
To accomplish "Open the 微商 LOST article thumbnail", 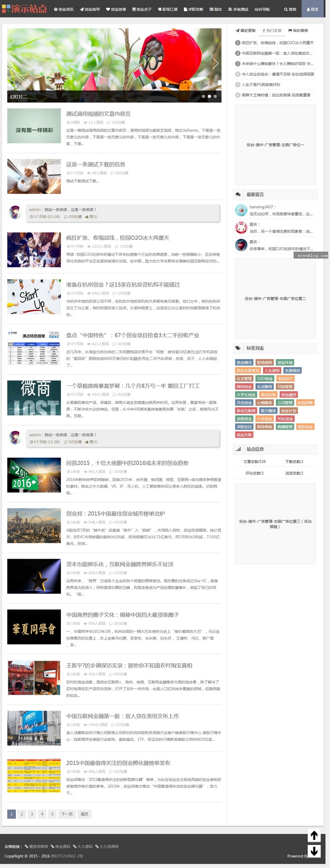I will click(x=34, y=398).
